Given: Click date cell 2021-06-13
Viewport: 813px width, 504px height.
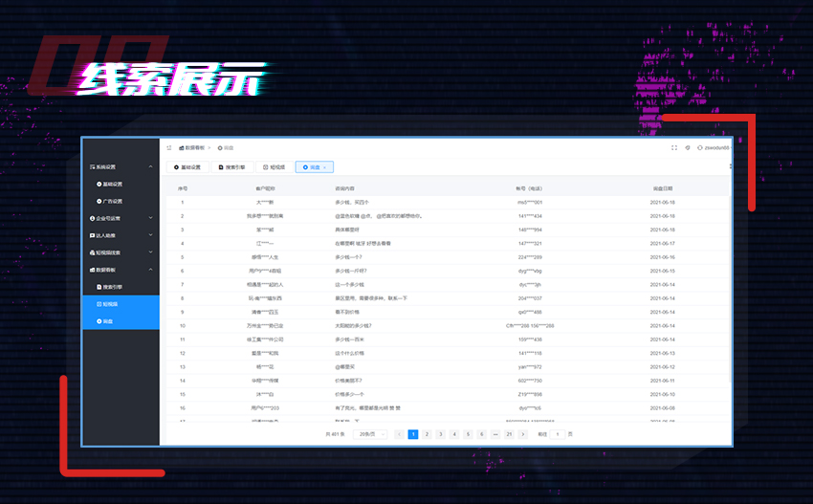Looking at the screenshot, I should coord(663,353).
